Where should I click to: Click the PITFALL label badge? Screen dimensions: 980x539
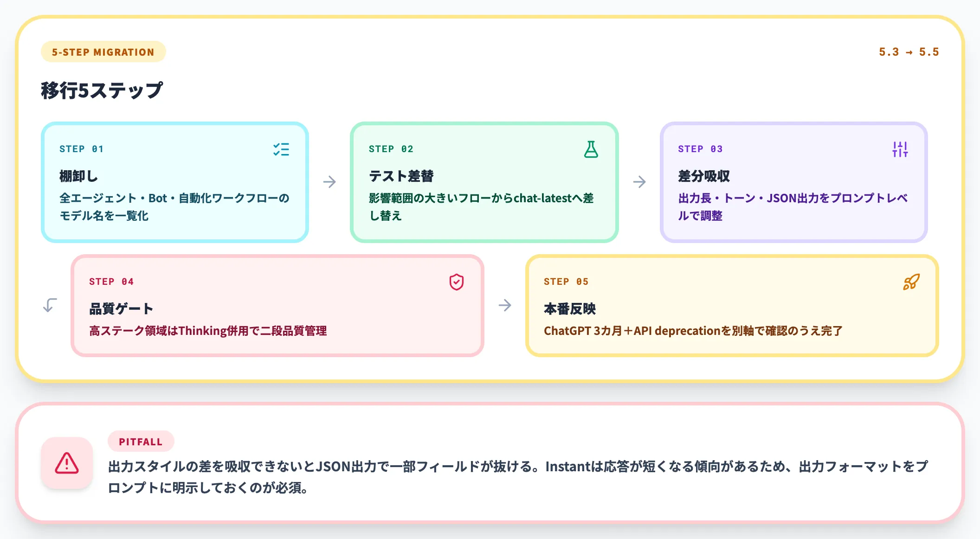click(x=141, y=442)
